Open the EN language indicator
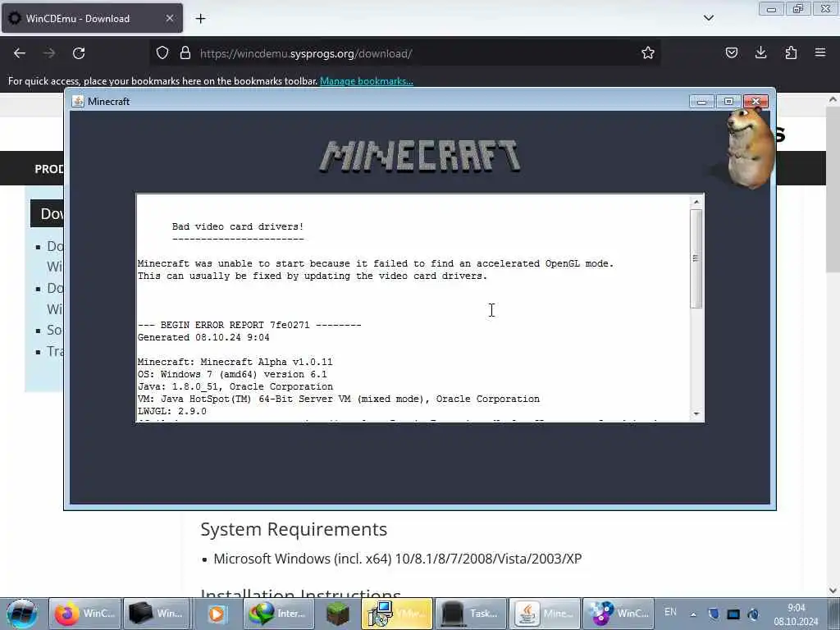 (x=670, y=612)
